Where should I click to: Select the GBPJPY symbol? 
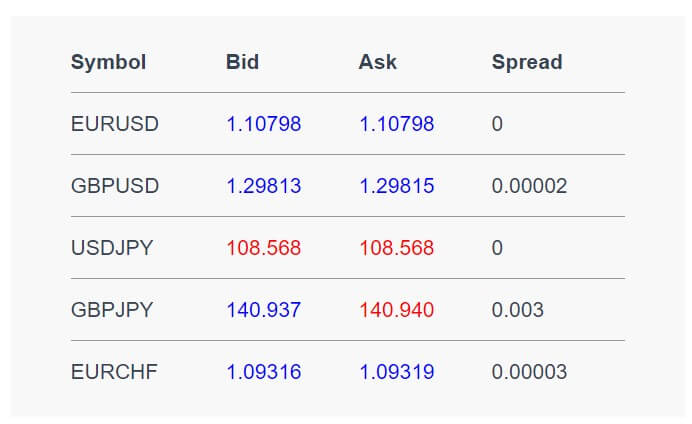(112, 310)
